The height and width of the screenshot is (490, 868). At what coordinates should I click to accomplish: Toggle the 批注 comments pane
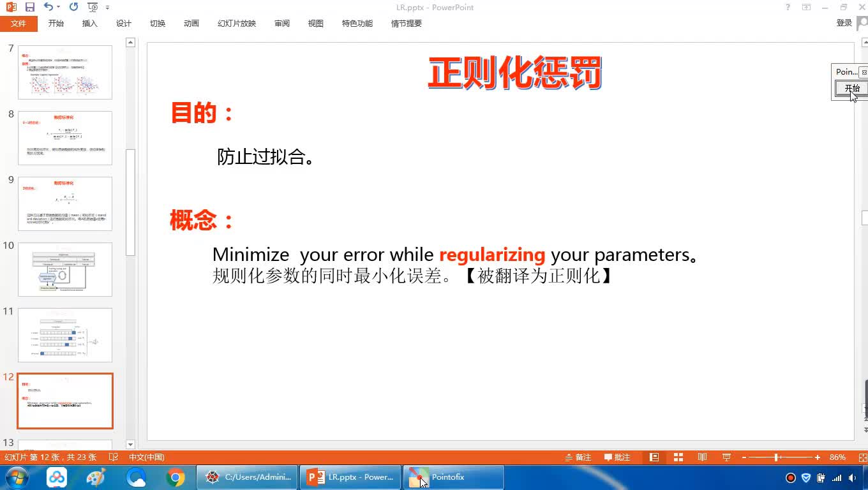click(x=617, y=457)
